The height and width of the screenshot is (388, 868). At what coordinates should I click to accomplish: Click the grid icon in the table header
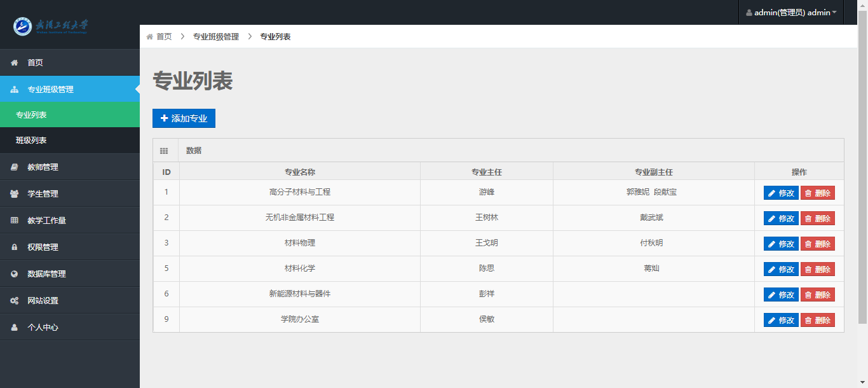pyautogui.click(x=164, y=151)
